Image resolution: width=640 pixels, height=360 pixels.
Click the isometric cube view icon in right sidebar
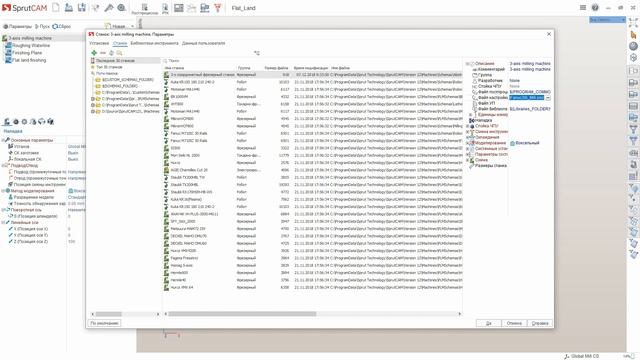point(633,58)
